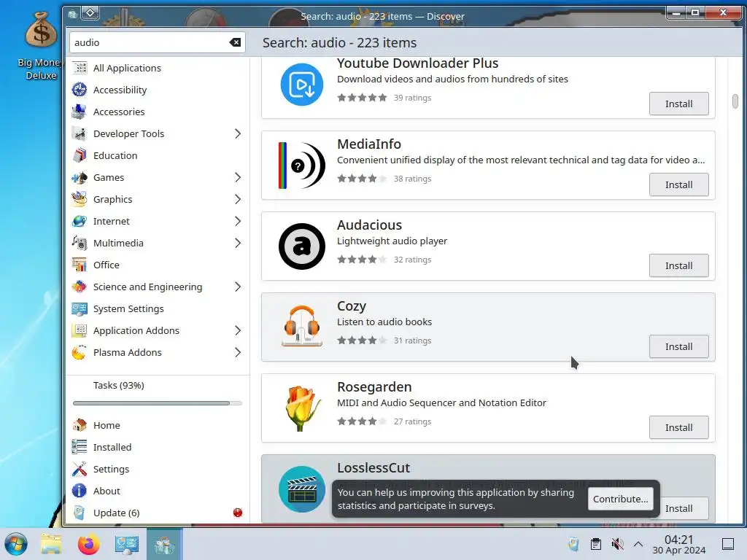Open the Accessories category icon
The image size is (747, 560).
(x=80, y=112)
